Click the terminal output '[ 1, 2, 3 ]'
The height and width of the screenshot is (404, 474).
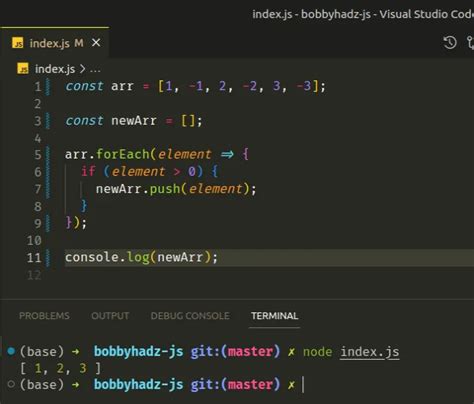[x=60, y=368]
